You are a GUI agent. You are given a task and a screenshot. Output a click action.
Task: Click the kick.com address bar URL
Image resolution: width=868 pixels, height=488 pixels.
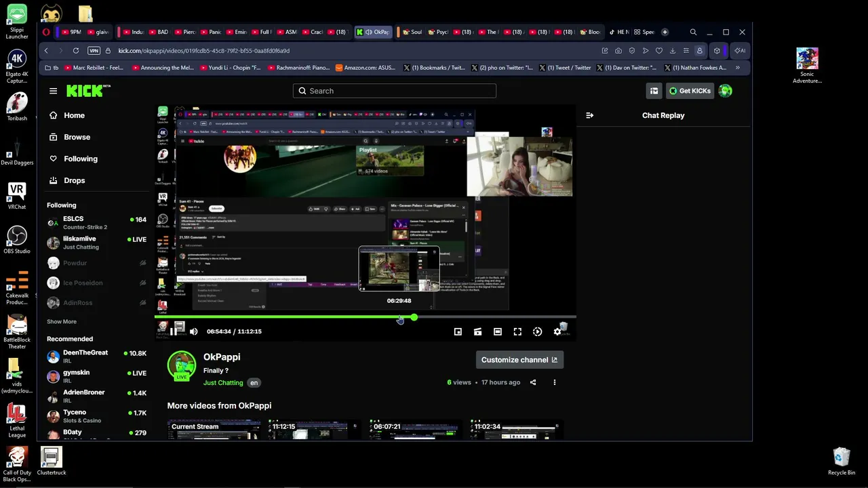(x=204, y=51)
